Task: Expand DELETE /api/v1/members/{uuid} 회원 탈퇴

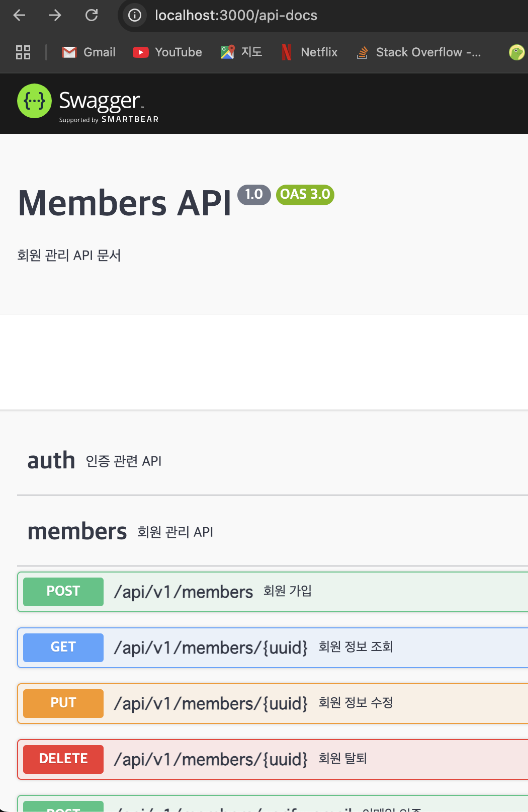Action: [273, 759]
